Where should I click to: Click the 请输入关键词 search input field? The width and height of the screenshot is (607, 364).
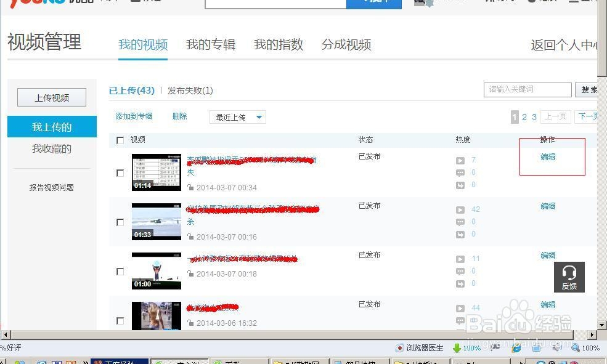[x=527, y=89]
